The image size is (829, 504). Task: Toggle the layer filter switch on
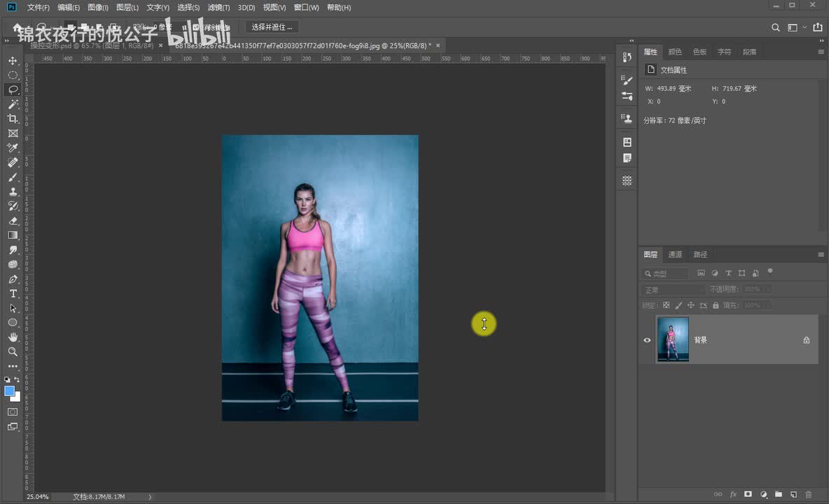[770, 272]
